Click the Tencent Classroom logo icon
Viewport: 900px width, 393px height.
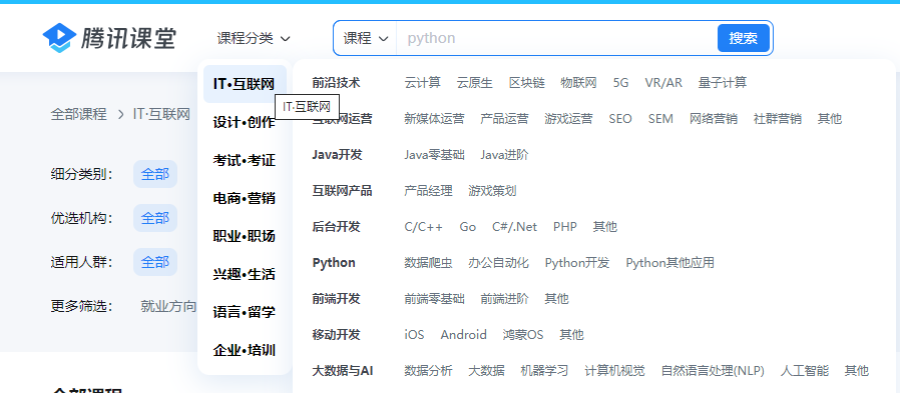coord(59,38)
